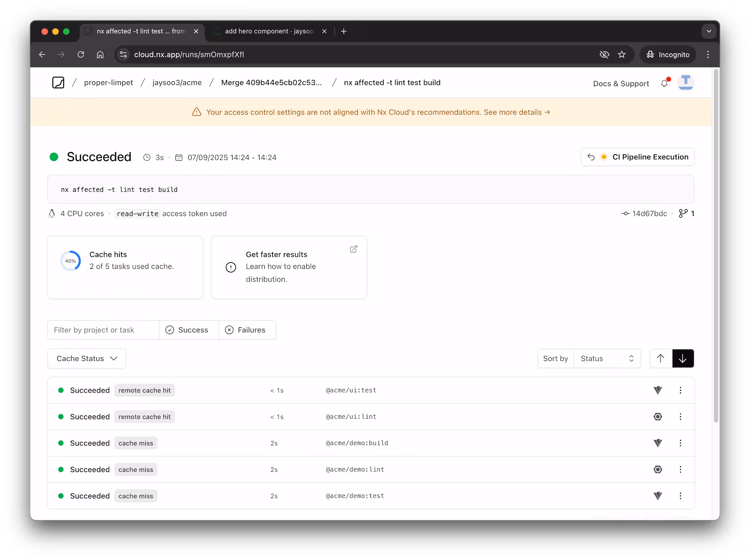This screenshot has width=750, height=560.
Task: Open the CI Pipeline Execution button
Action: pyautogui.click(x=638, y=157)
